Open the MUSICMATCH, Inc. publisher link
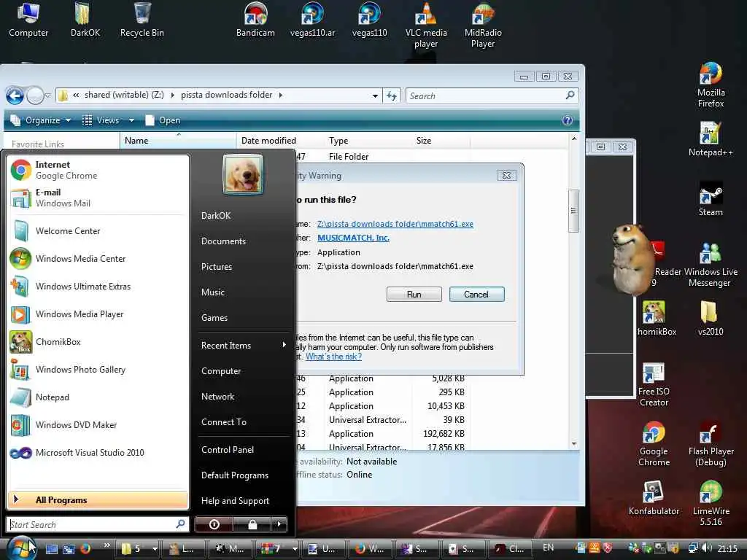Image resolution: width=747 pixels, height=560 pixels. point(353,238)
